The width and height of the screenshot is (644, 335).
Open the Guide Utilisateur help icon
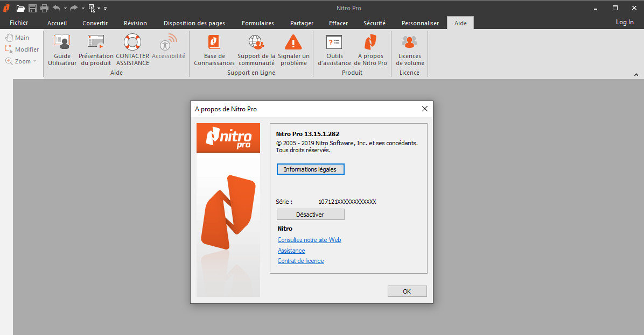[x=62, y=50]
